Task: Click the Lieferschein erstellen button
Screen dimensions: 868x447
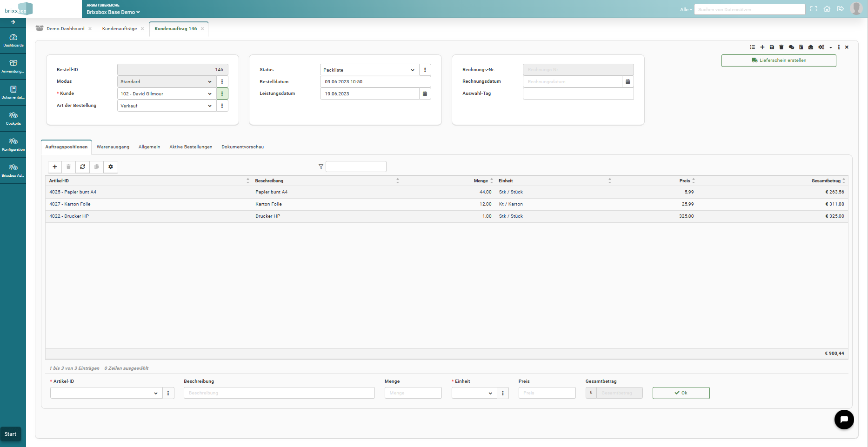Action: (x=778, y=60)
